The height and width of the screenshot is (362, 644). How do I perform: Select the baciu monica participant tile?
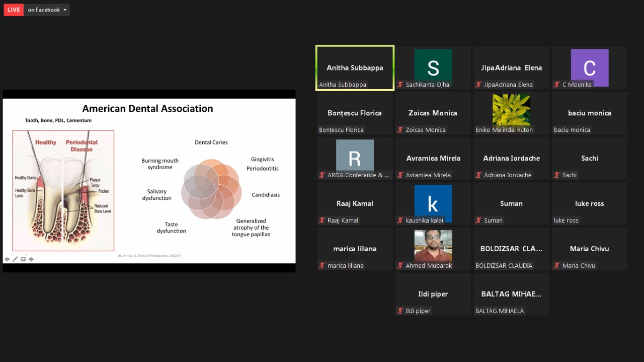[590, 113]
